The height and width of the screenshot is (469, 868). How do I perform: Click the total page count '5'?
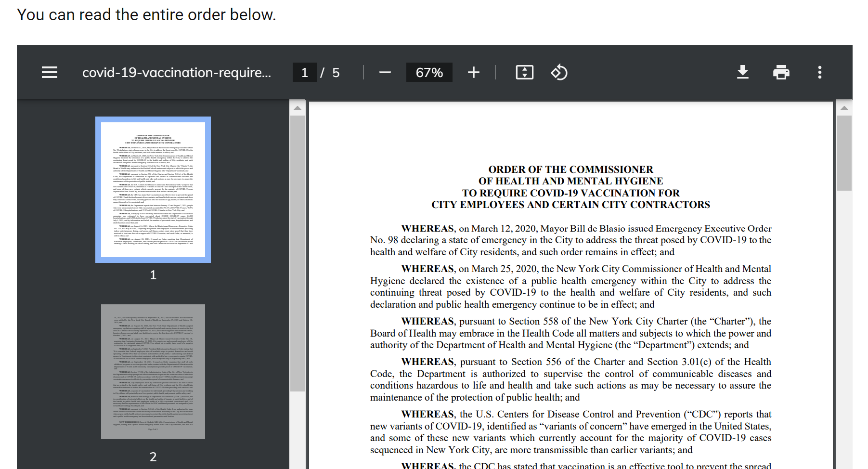pos(336,72)
